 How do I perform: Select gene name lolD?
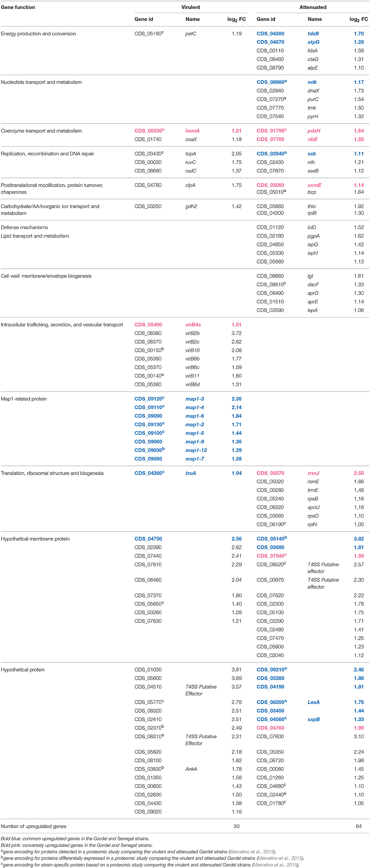pyautogui.click(x=312, y=227)
